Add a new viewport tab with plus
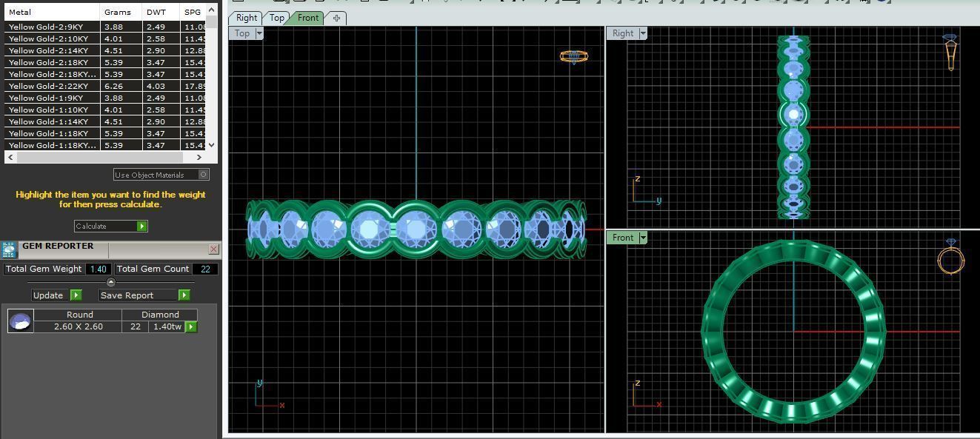980x439 pixels. [x=336, y=18]
